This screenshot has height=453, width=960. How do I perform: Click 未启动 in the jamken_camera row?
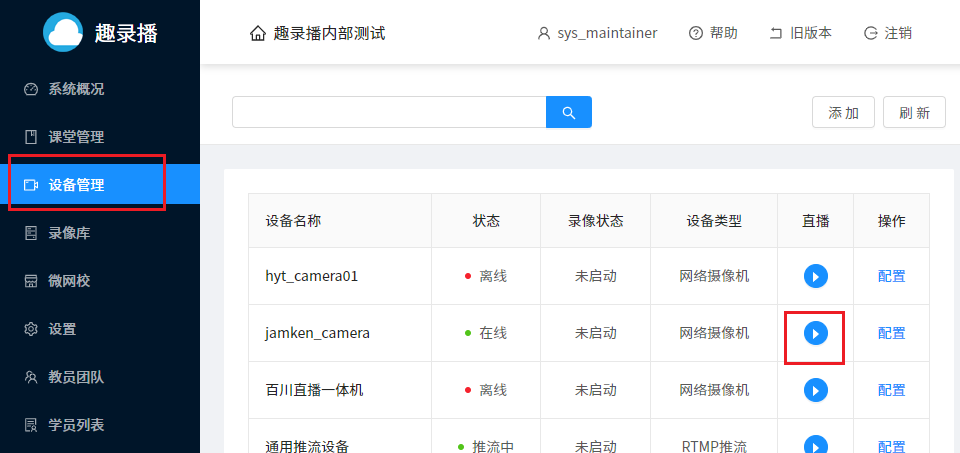[596, 333]
